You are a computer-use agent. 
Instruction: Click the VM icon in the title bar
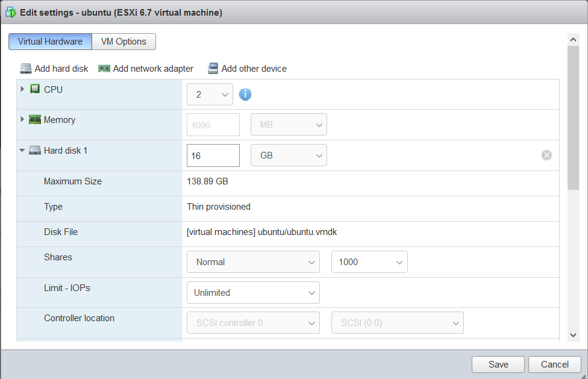pyautogui.click(x=11, y=13)
